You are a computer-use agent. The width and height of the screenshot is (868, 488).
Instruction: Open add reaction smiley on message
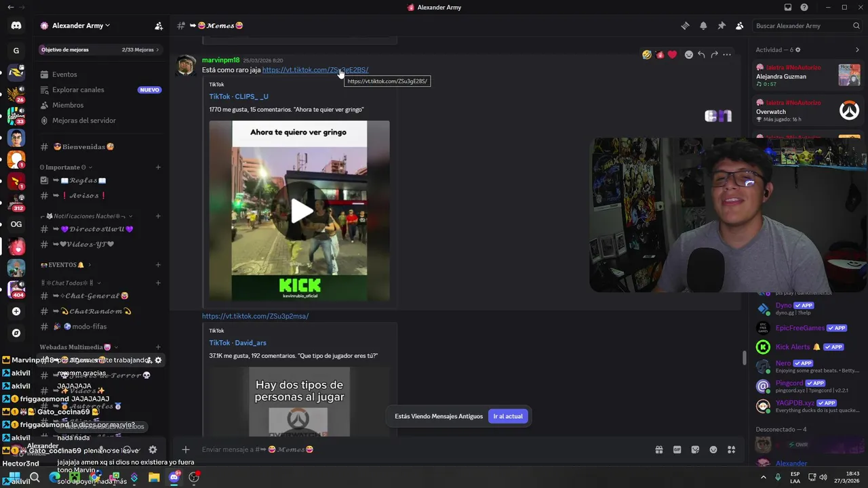pyautogui.click(x=689, y=54)
